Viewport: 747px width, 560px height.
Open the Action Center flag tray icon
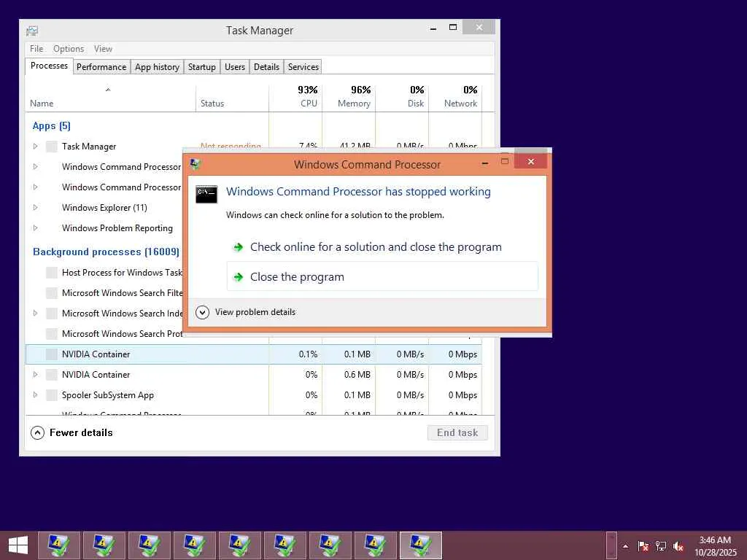click(x=643, y=546)
